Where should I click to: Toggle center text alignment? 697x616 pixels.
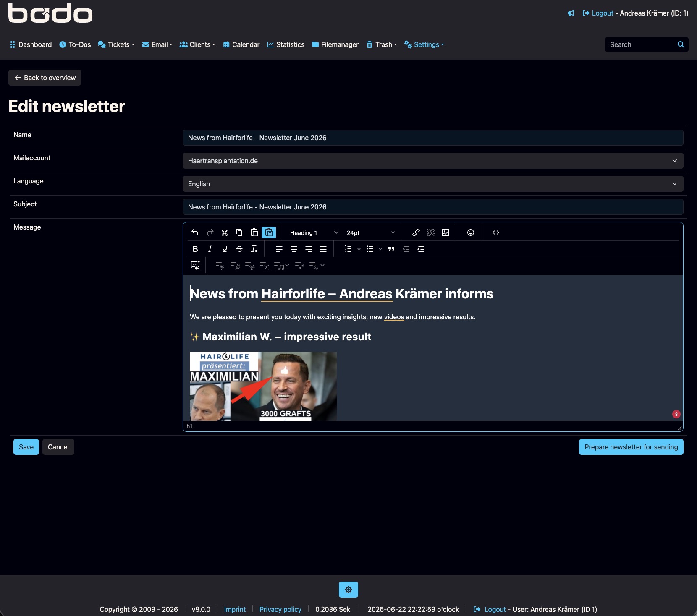[x=294, y=249]
